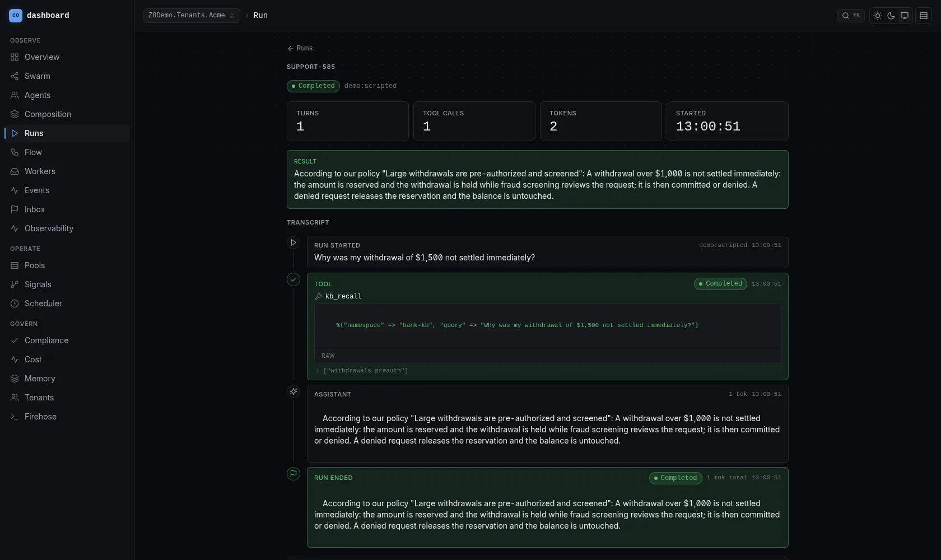This screenshot has height=560, width=941.
Task: Open the Firehose stream
Action: 67,417
